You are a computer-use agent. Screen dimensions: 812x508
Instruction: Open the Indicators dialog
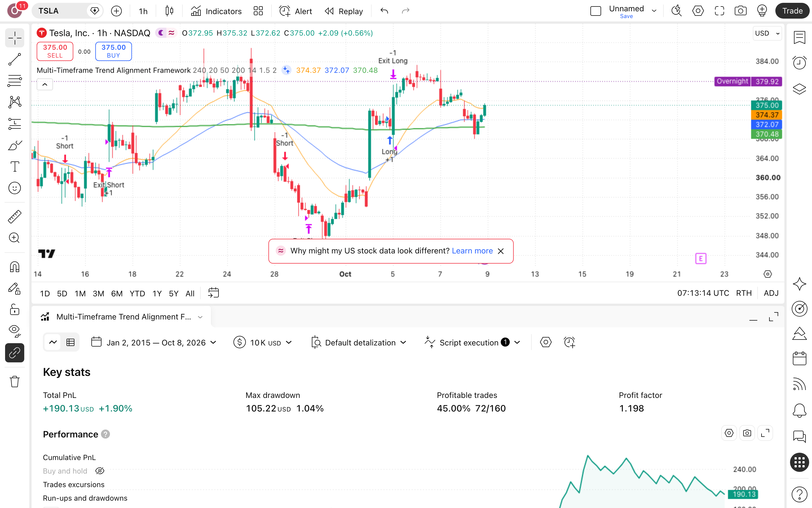click(x=216, y=11)
